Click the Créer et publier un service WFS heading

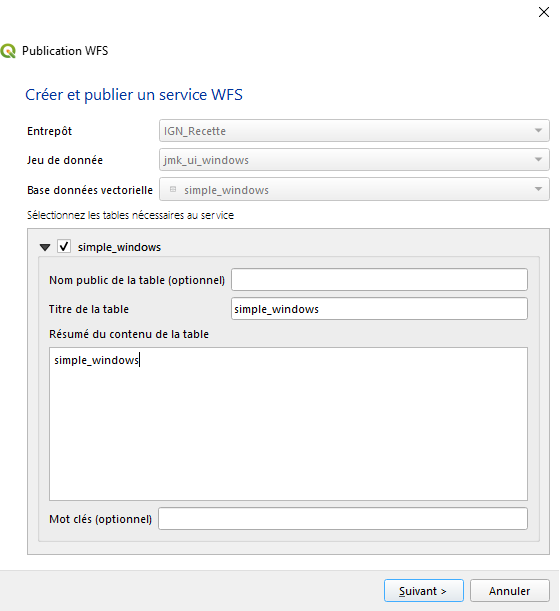pyautogui.click(x=134, y=95)
